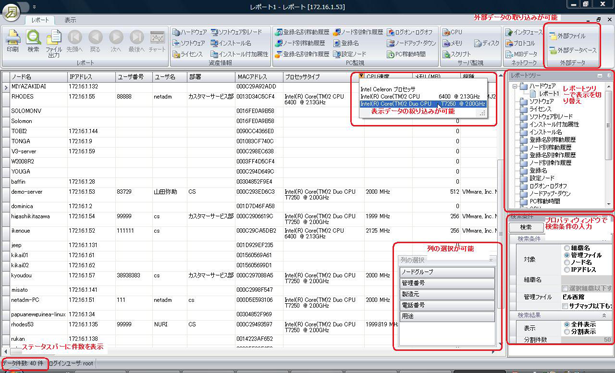Open the ハードウェア hardware report

pos(189,32)
